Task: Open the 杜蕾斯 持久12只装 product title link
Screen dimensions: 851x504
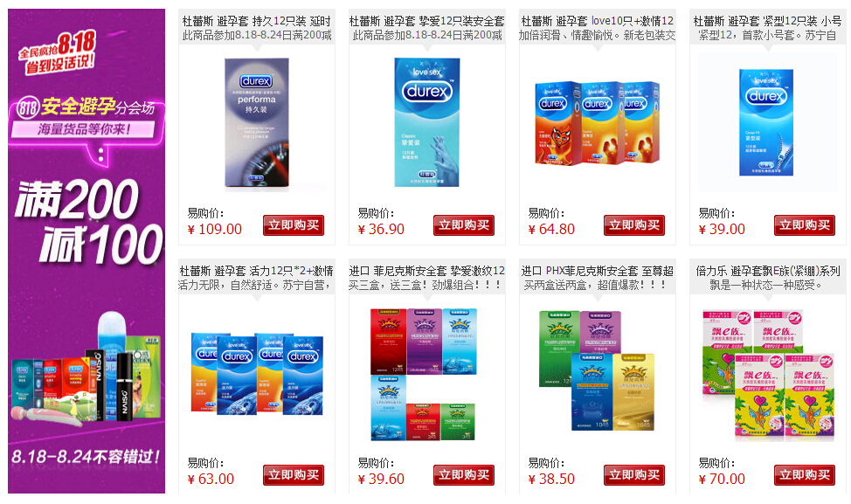Action: 257,21
